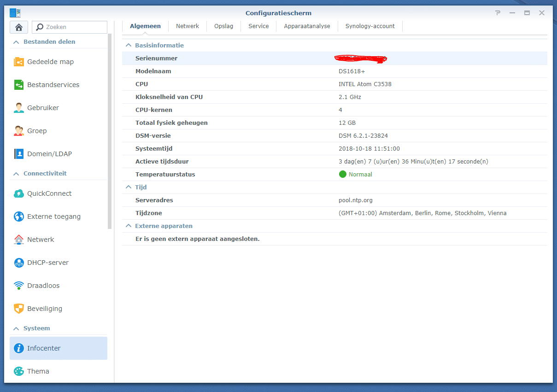Open DHCP-server icon
This screenshot has width=557, height=392.
coord(19,263)
